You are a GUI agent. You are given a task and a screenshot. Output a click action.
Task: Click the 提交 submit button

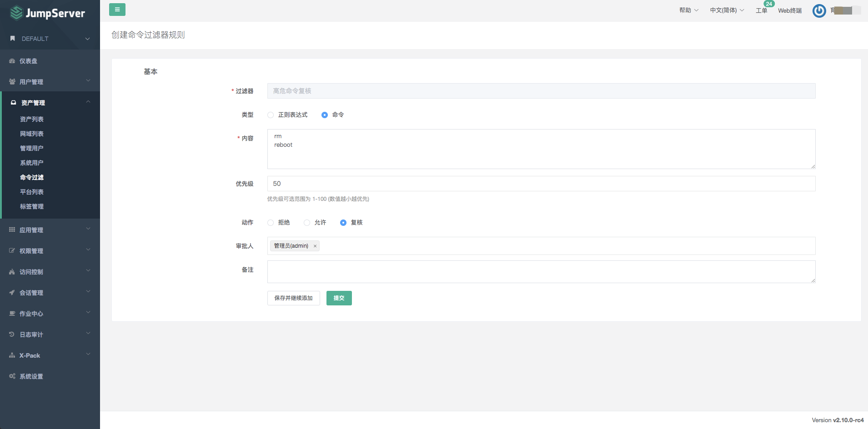[339, 298]
